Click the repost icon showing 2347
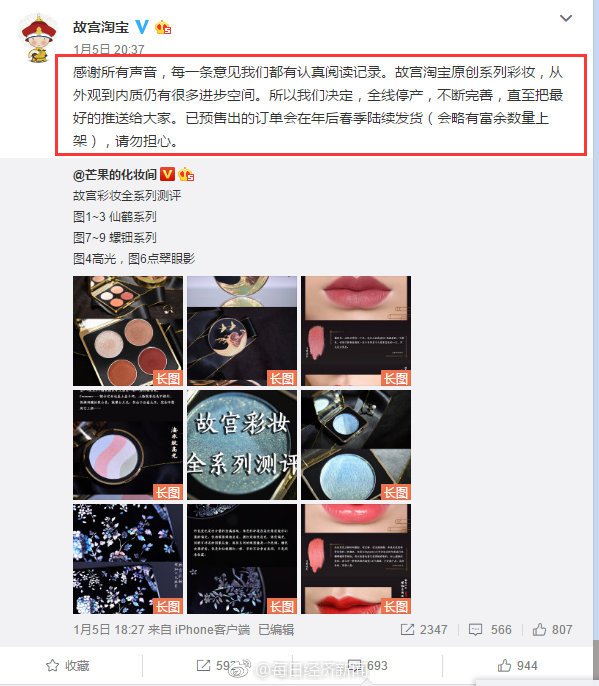The width and height of the screenshot is (599, 686). [407, 629]
